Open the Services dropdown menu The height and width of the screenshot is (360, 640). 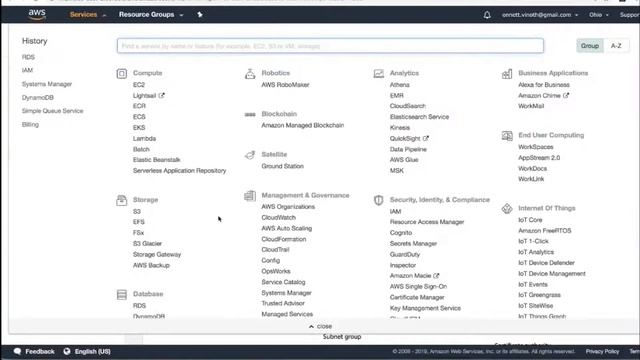(x=87, y=15)
